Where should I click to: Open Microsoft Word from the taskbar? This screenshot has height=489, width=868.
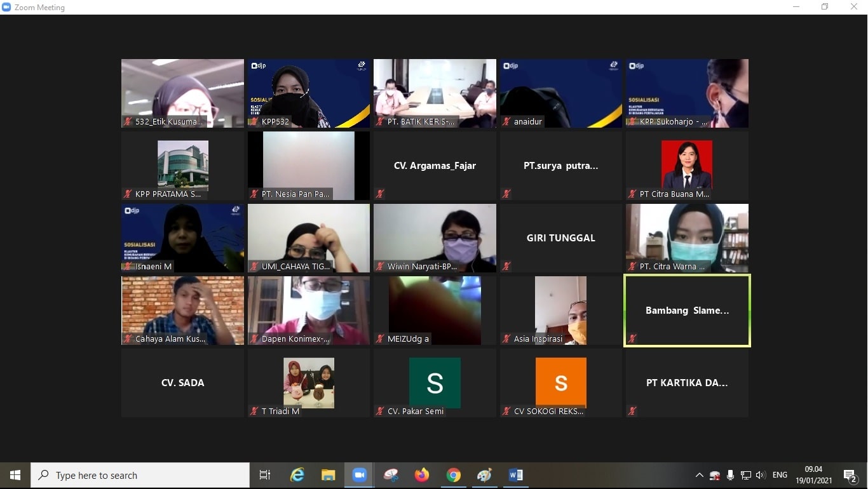(x=515, y=475)
